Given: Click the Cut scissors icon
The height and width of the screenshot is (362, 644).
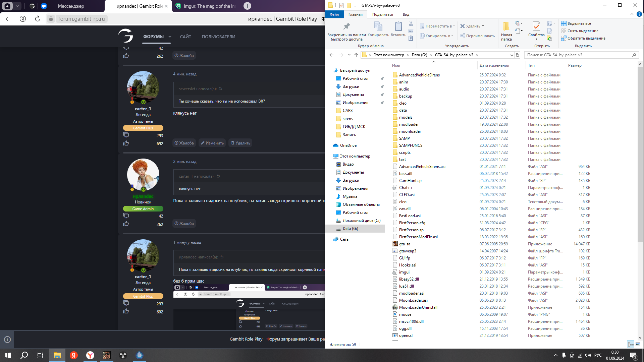Looking at the screenshot, I should (411, 24).
